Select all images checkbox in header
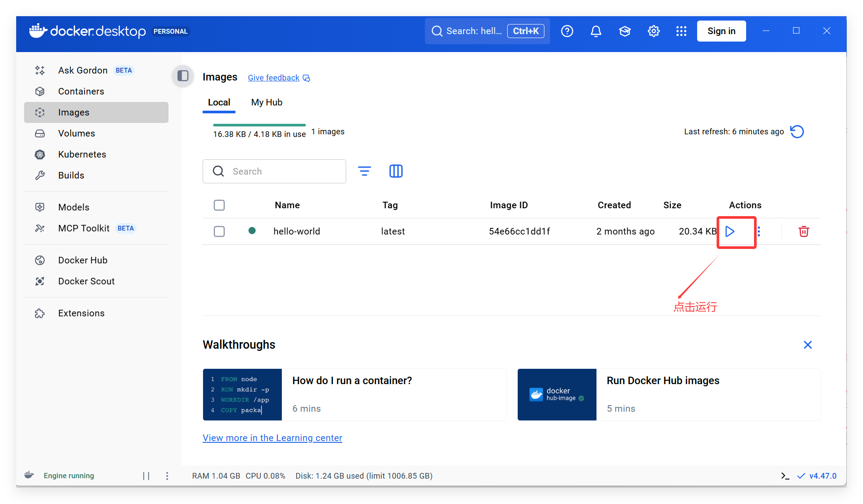The width and height of the screenshot is (863, 504). click(219, 205)
